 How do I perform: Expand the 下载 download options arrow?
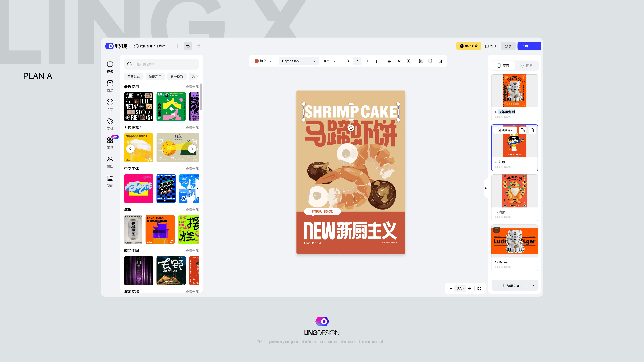(x=537, y=46)
